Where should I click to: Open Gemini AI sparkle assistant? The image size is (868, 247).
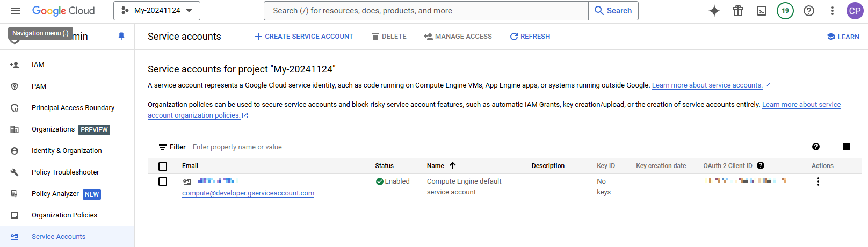pos(714,11)
